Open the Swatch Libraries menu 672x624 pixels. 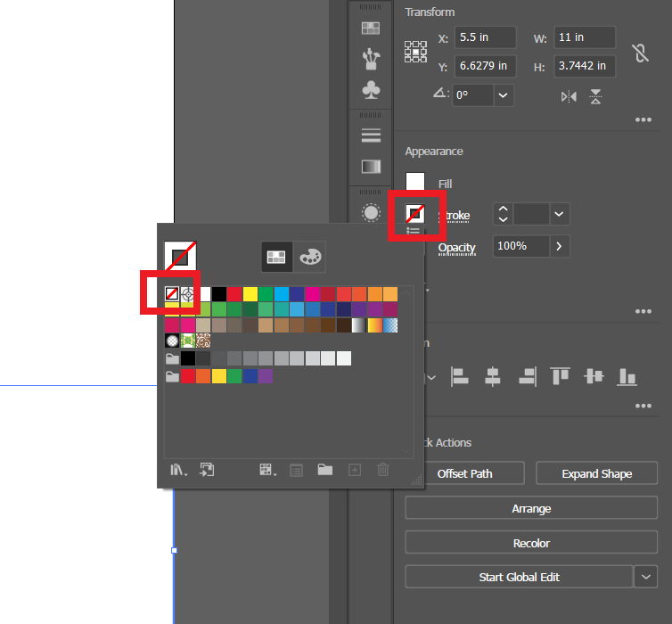(x=179, y=470)
